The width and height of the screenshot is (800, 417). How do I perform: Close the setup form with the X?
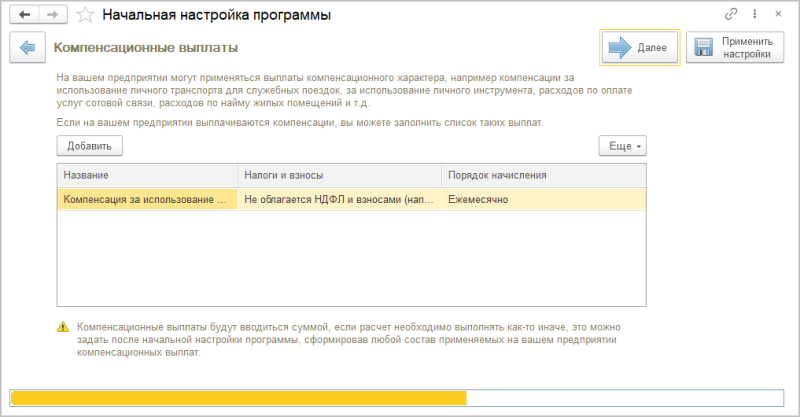point(777,16)
